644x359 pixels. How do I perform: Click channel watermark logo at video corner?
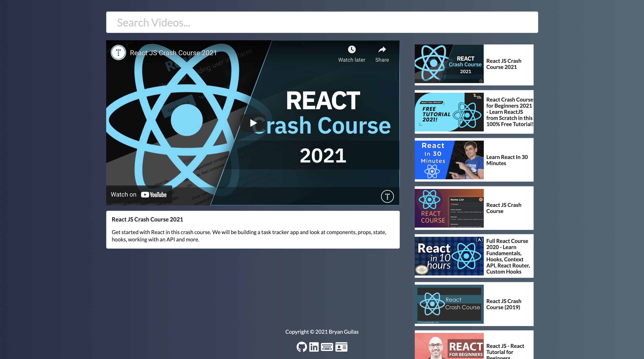pyautogui.click(x=387, y=196)
